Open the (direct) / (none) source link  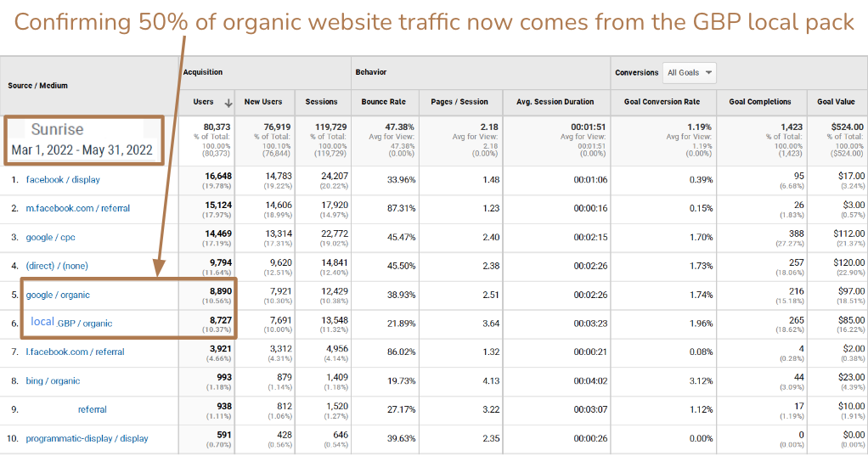[57, 266]
